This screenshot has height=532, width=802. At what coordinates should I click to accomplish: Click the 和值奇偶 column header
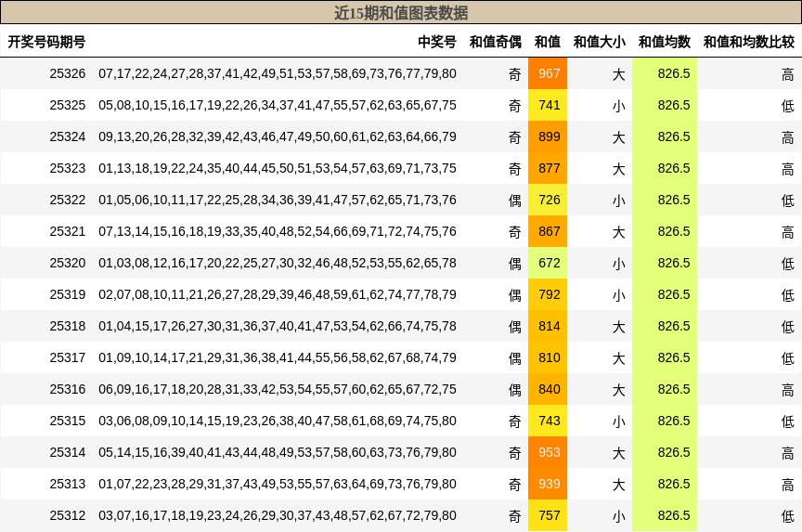click(495, 42)
